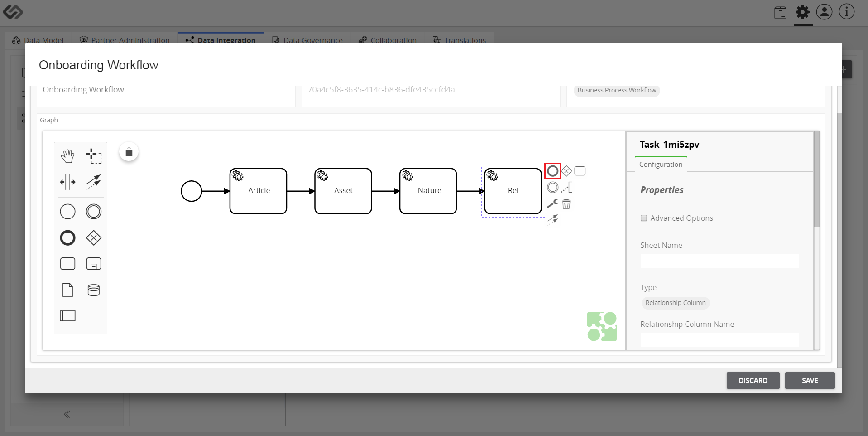Create data store reference from palette
This screenshot has height=436, width=868.
tap(94, 290)
